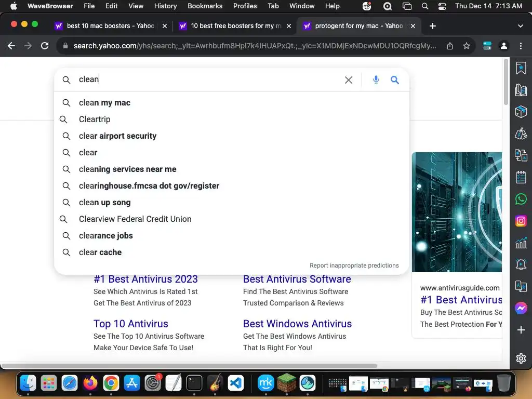The width and height of the screenshot is (532, 399).
Task: Open the Bookmarks menu
Action: point(205,6)
